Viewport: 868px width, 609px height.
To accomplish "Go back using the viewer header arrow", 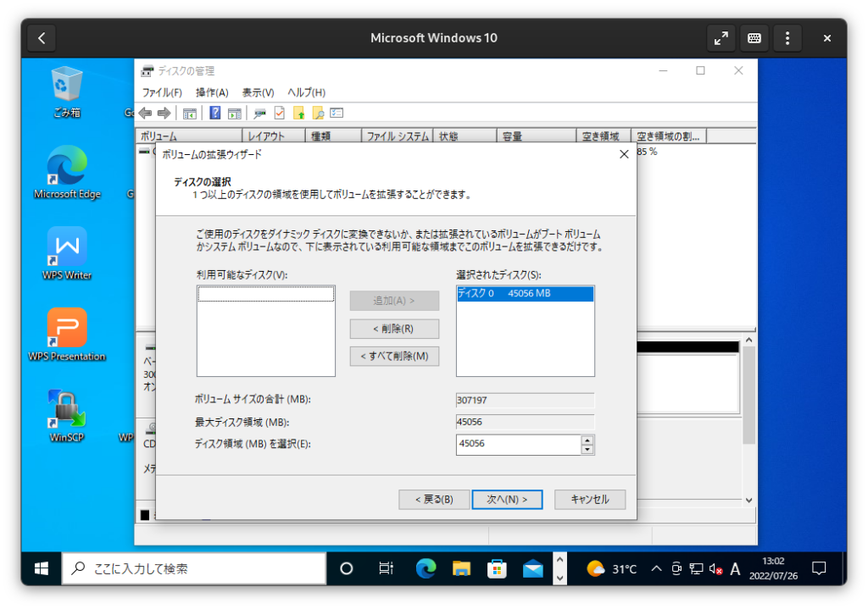I will (x=42, y=38).
